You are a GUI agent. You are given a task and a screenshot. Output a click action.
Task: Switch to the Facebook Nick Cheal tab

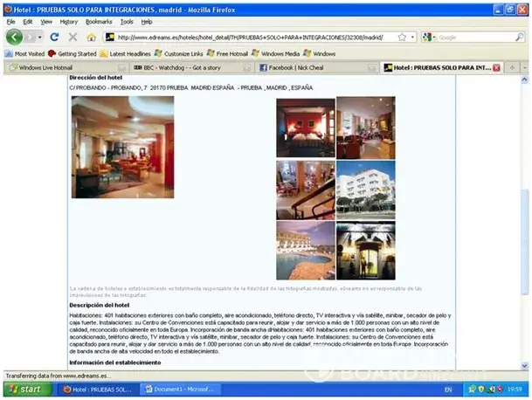point(317,67)
